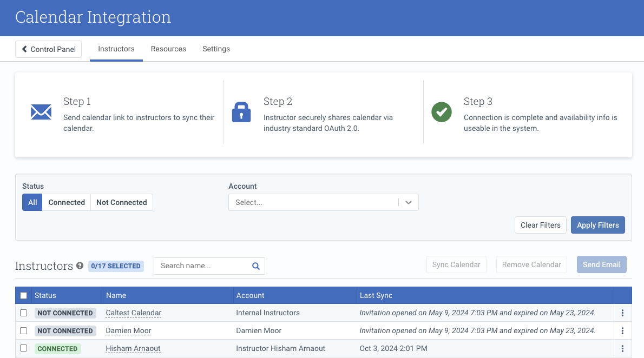
Task: Click the Step 1 envelope icon
Action: pyautogui.click(x=41, y=112)
